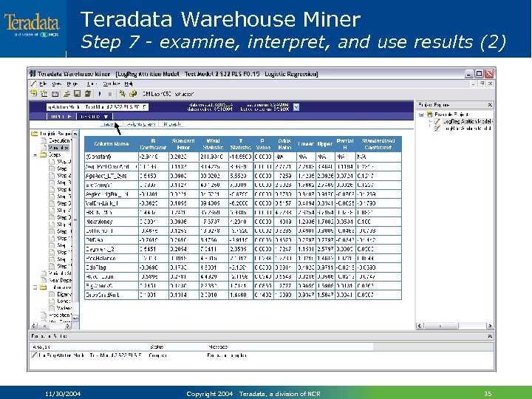Click the Example Project icon in Project Explorer
Screen dimensions: 532x399
click(430, 115)
